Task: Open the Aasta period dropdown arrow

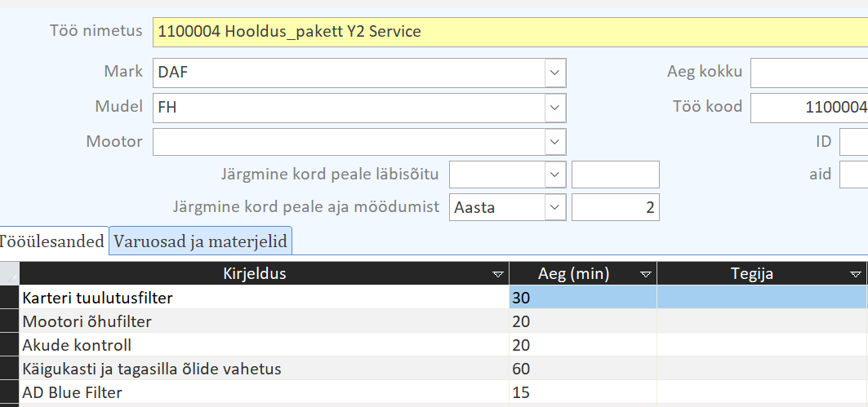Action: tap(555, 207)
